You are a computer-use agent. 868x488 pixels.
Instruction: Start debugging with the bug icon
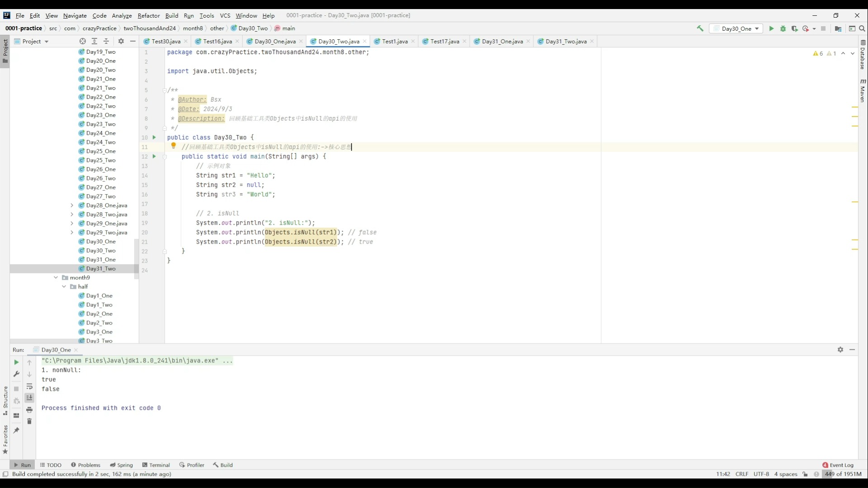tap(783, 28)
